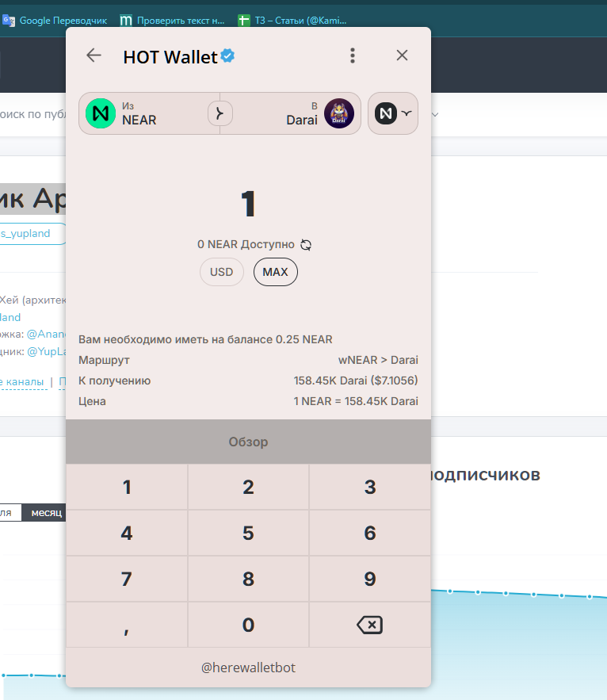Image resolution: width=607 pixels, height=700 pixels.
Task: Click Из NEAR source token field
Action: tap(150, 113)
